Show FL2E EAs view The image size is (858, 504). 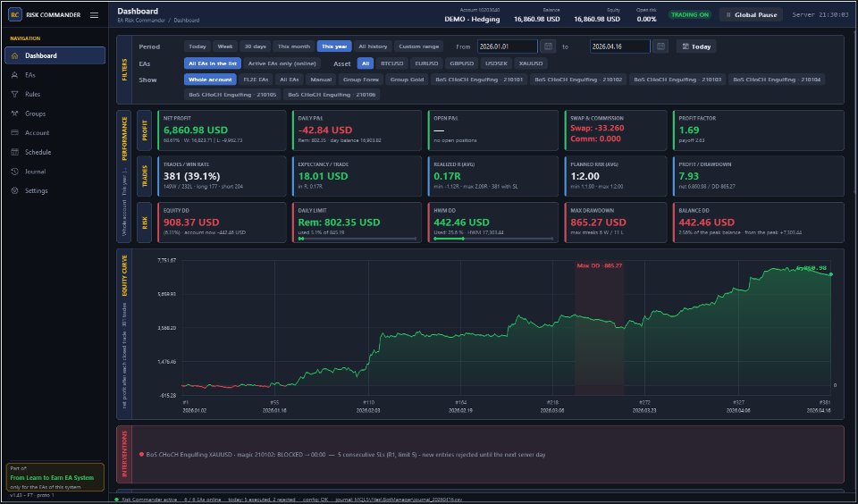(x=256, y=80)
